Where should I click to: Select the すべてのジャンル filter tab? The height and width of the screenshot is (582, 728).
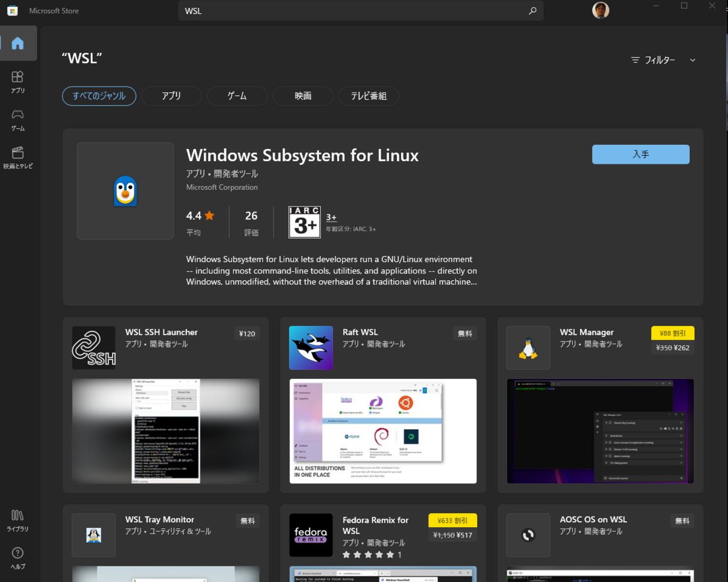coord(99,96)
